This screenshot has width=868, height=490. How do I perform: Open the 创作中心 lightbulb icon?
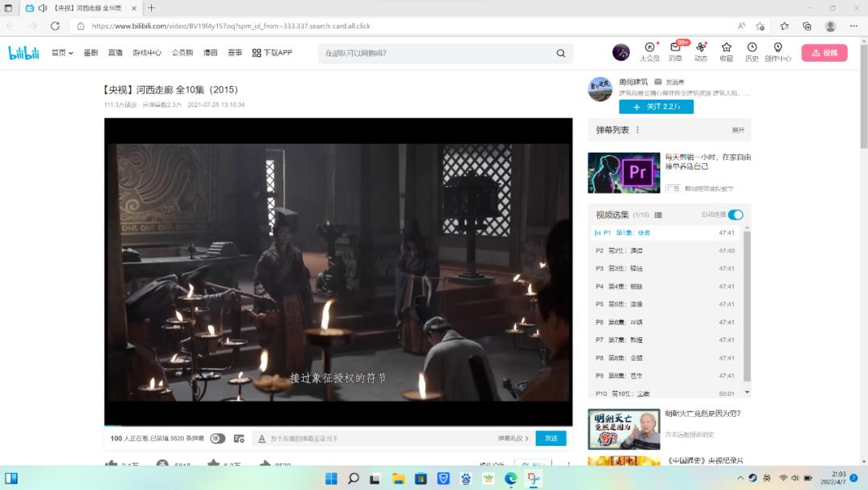click(778, 50)
